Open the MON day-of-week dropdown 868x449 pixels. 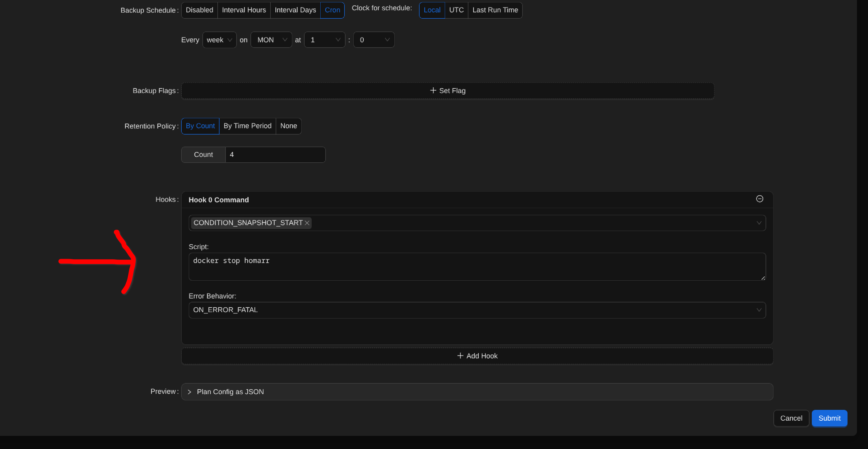pos(271,40)
